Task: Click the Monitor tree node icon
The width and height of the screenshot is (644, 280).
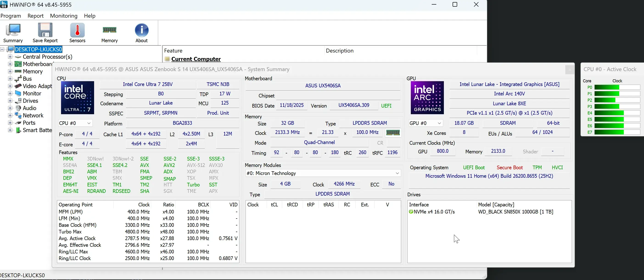Action: pos(18,93)
